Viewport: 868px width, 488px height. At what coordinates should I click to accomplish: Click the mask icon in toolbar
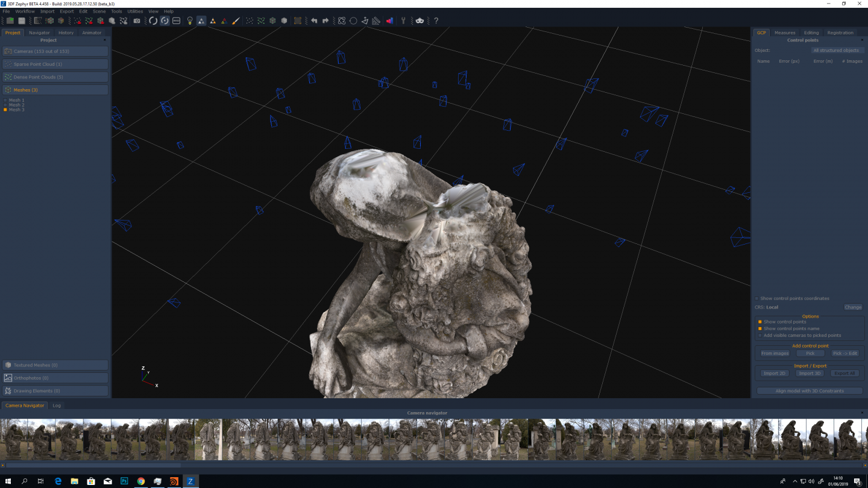[419, 20]
